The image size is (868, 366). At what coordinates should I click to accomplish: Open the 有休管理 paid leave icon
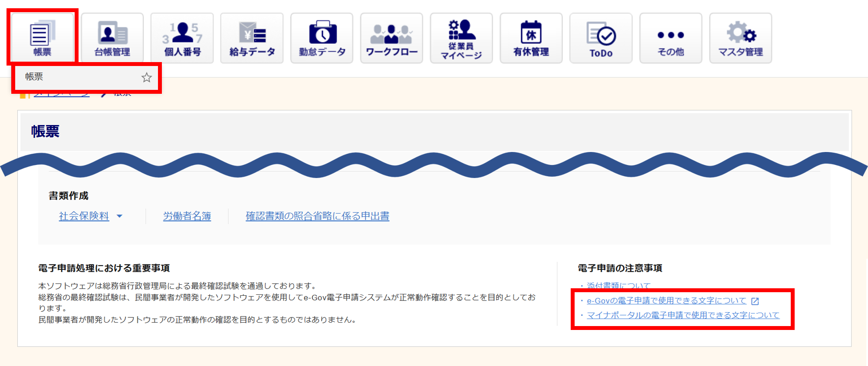tap(531, 38)
